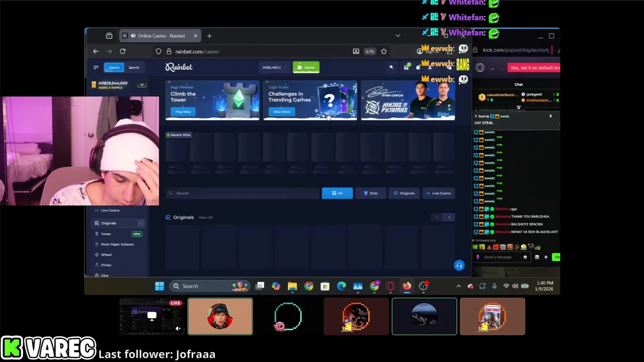The image size is (644, 362).
Task: Show hidden system tray icons
Action: 458,286
